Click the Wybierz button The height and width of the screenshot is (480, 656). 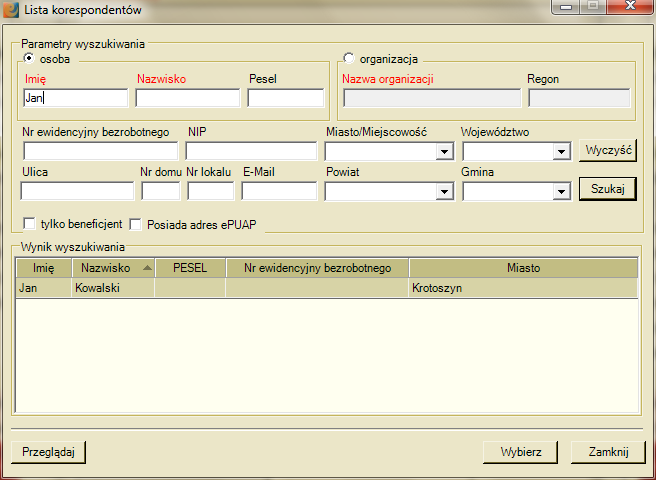(520, 452)
